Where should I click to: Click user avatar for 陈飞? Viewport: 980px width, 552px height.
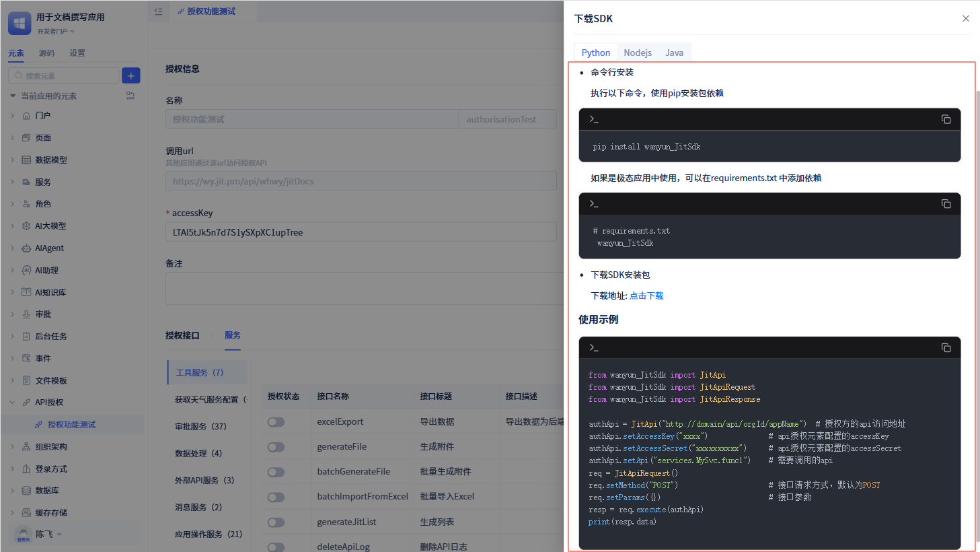24,534
